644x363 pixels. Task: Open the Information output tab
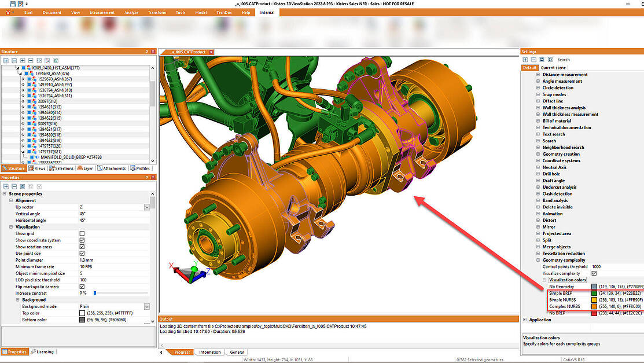pos(210,353)
